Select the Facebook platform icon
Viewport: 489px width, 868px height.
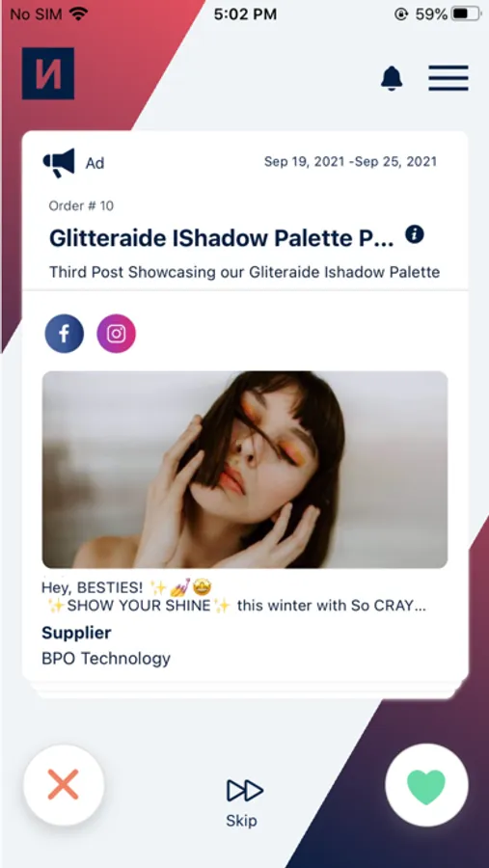coord(65,334)
